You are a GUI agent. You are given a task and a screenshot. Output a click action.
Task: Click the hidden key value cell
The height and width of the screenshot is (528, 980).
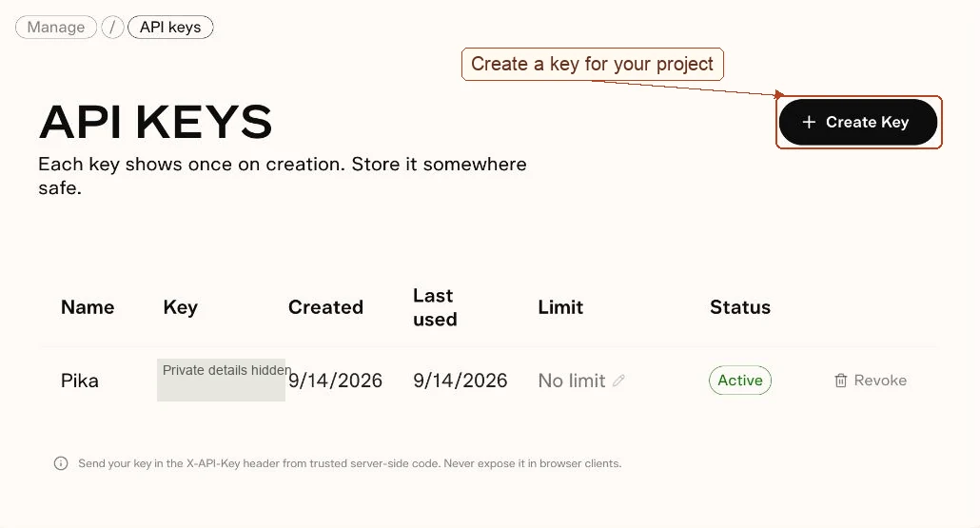pyautogui.click(x=222, y=380)
